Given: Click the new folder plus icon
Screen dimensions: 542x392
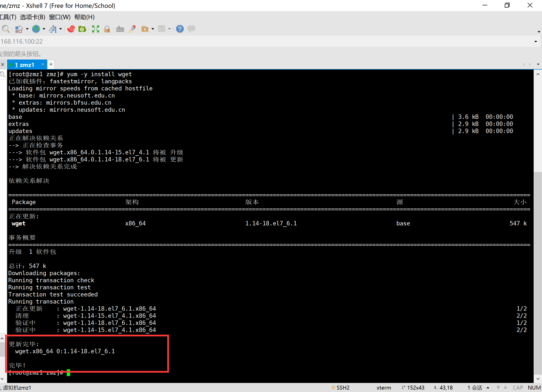Looking at the screenshot, I should pyautogui.click(x=145, y=29).
